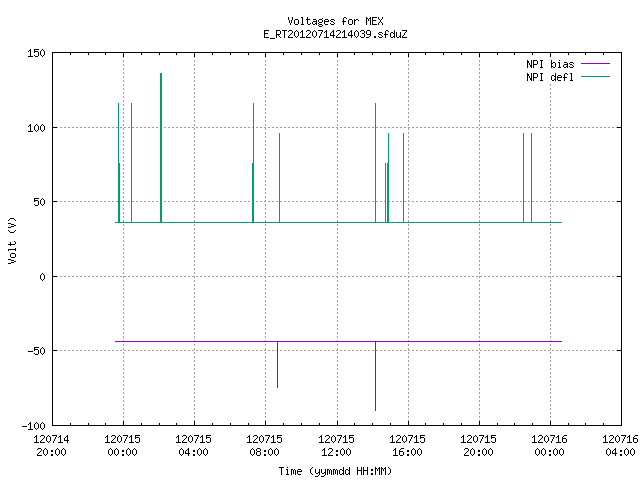
Task: Click the chart title 'Voltages for MEX'
Action: 335,21
